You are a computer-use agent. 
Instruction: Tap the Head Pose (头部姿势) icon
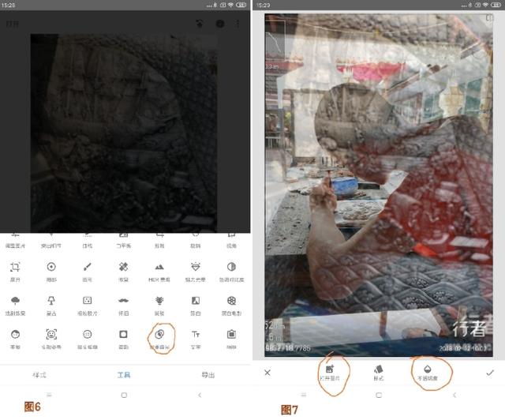51,337
